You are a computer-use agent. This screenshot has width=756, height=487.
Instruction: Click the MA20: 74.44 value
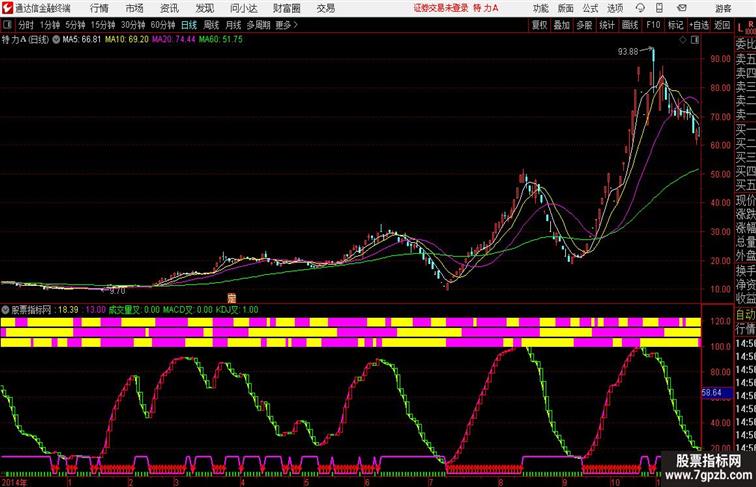click(x=174, y=40)
